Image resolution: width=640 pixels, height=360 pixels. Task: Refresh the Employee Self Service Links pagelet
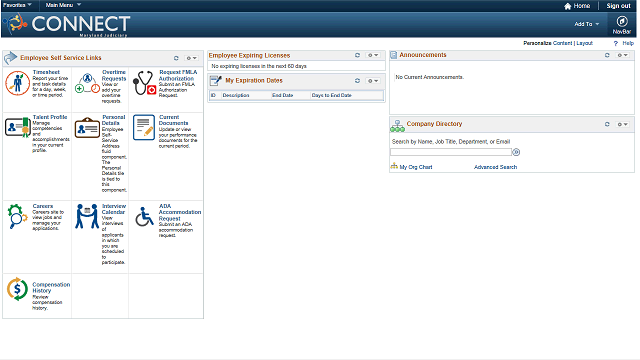click(x=176, y=58)
